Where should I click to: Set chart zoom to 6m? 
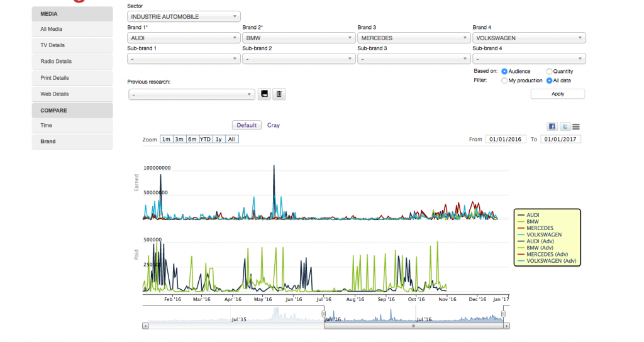pos(192,139)
